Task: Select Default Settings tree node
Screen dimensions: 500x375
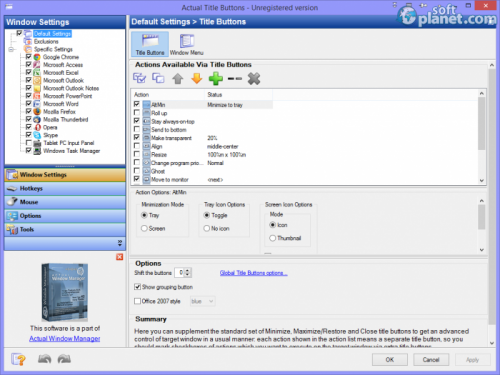Action: coord(52,34)
